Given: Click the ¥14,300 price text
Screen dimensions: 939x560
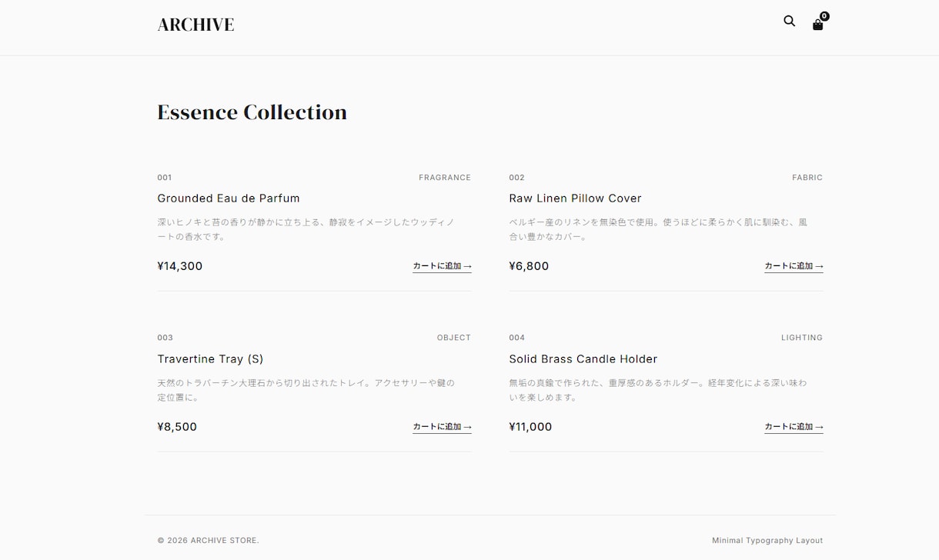Looking at the screenshot, I should tap(180, 266).
